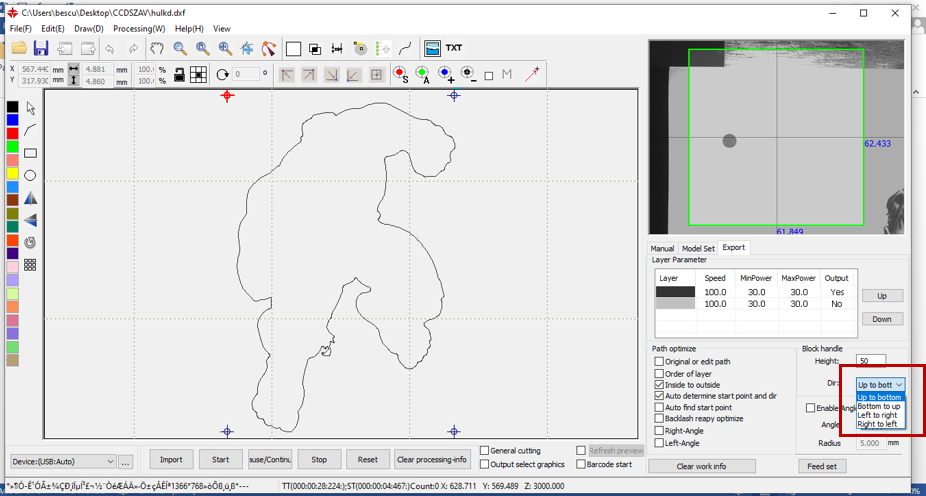Image resolution: width=926 pixels, height=496 pixels.
Task: Click the TXT text tool
Action: [x=454, y=48]
